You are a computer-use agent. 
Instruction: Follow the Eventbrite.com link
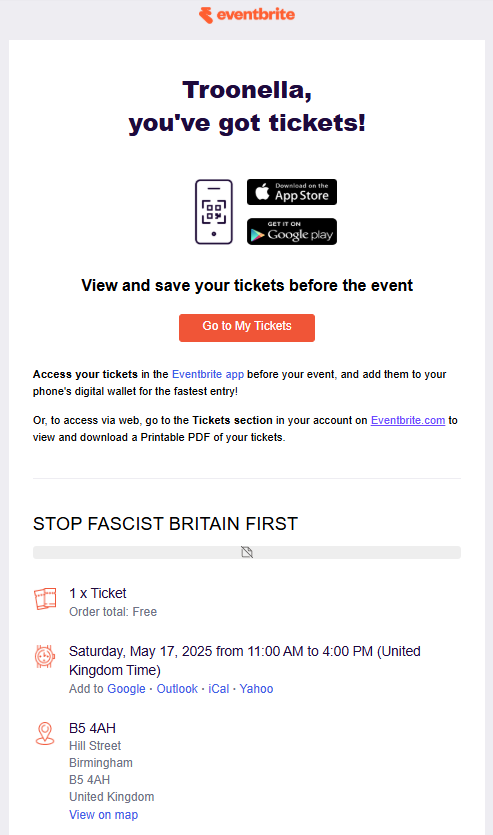click(x=408, y=420)
